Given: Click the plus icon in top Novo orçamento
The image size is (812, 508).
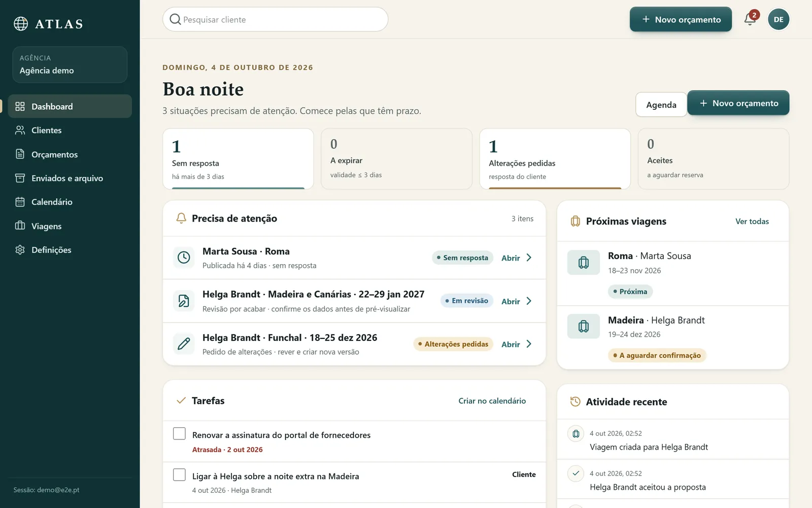Looking at the screenshot, I should tap(646, 19).
